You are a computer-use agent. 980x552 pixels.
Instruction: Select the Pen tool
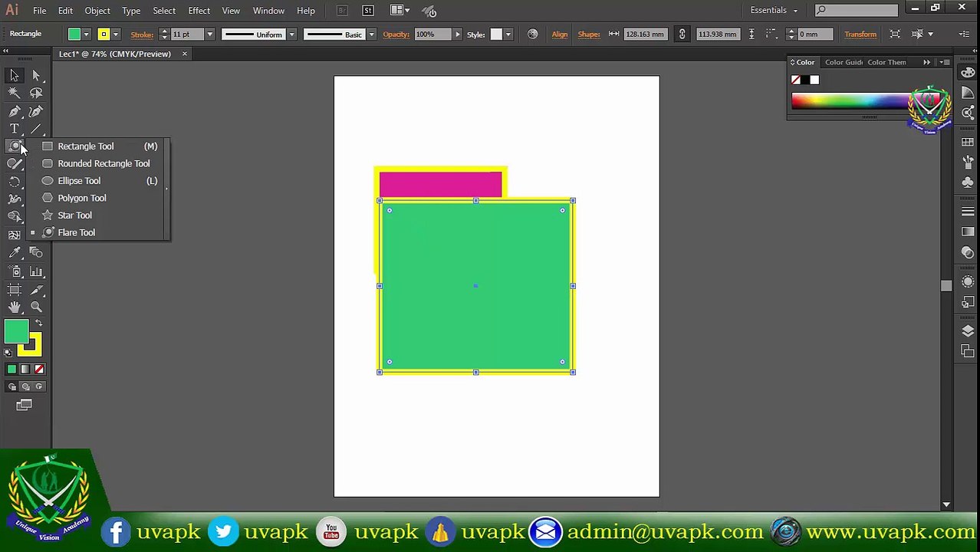[x=15, y=111]
